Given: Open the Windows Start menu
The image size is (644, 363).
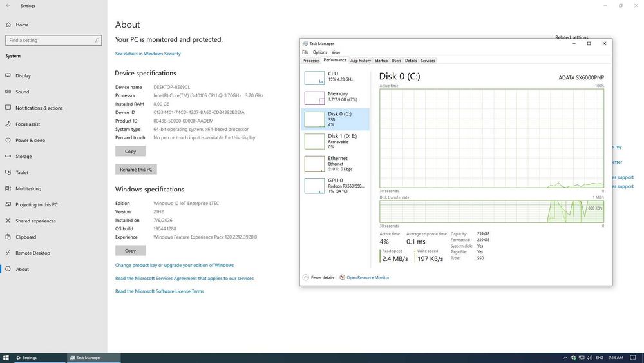Looking at the screenshot, I should pyautogui.click(x=6, y=358).
